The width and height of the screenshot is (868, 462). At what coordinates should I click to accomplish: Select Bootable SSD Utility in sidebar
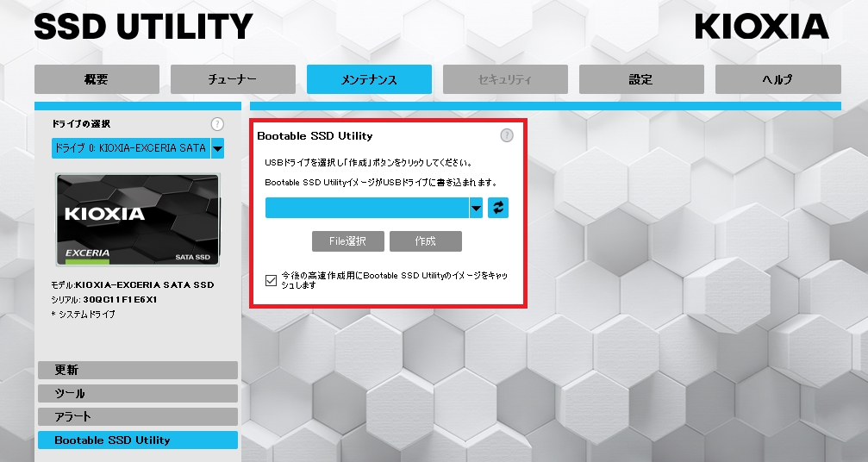point(138,440)
